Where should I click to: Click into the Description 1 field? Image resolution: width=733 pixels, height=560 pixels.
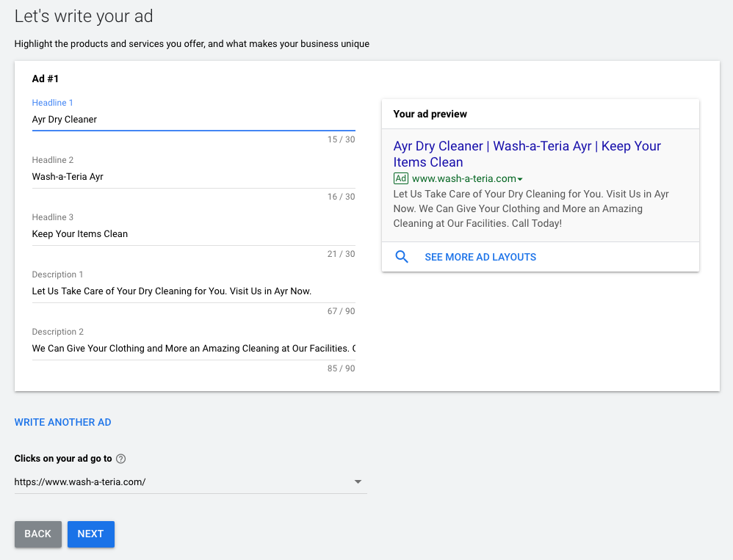click(193, 291)
